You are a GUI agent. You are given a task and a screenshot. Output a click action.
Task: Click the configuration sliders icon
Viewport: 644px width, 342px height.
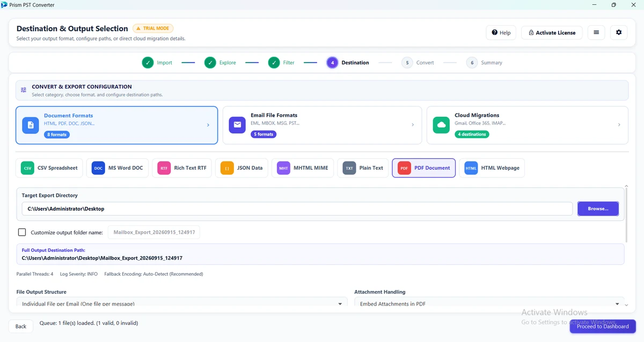pyautogui.click(x=24, y=90)
